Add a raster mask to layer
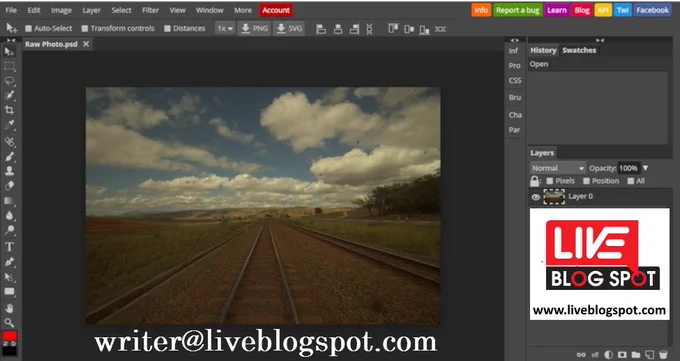680x361 pixels. 622,355
